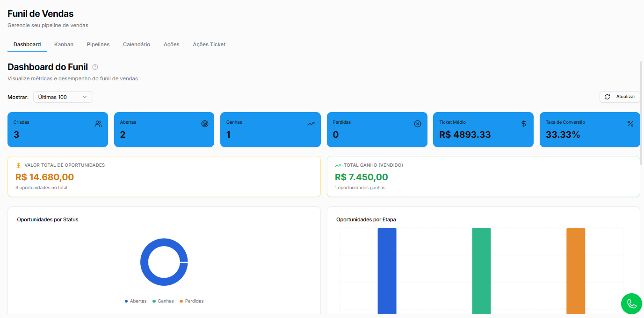The image size is (644, 318).
Task: Click the green bar in Oportunidades por Etapa
Action: click(481, 271)
